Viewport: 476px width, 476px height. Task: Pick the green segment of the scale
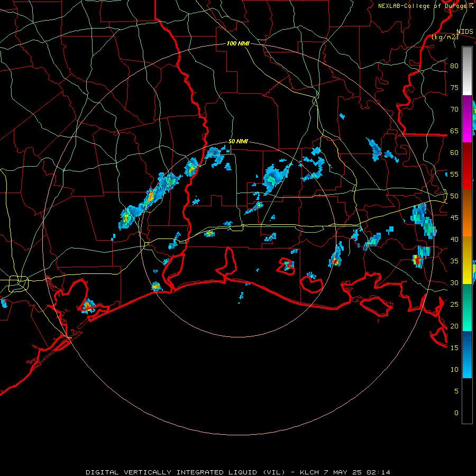pyautogui.click(x=467, y=307)
